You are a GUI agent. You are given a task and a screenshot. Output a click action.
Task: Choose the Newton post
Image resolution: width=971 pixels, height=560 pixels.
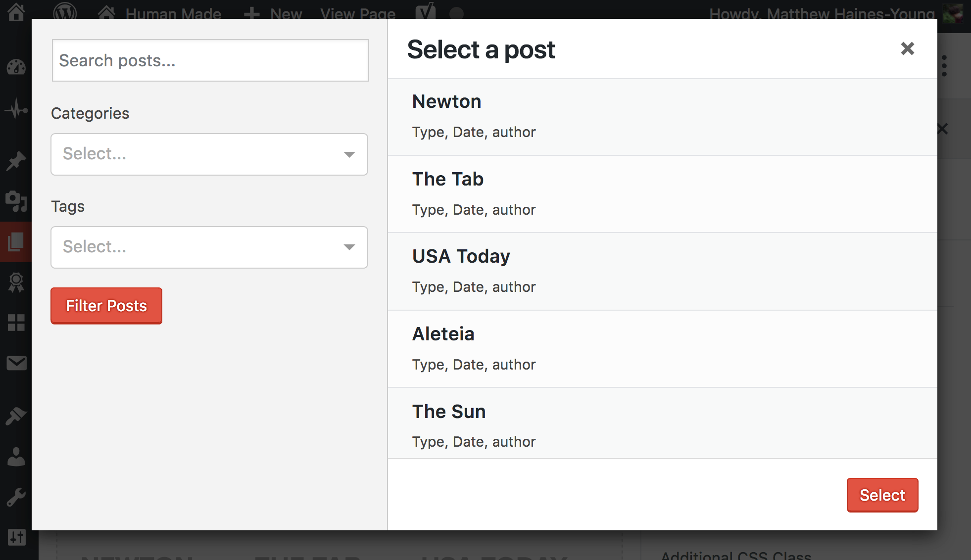coord(662,117)
